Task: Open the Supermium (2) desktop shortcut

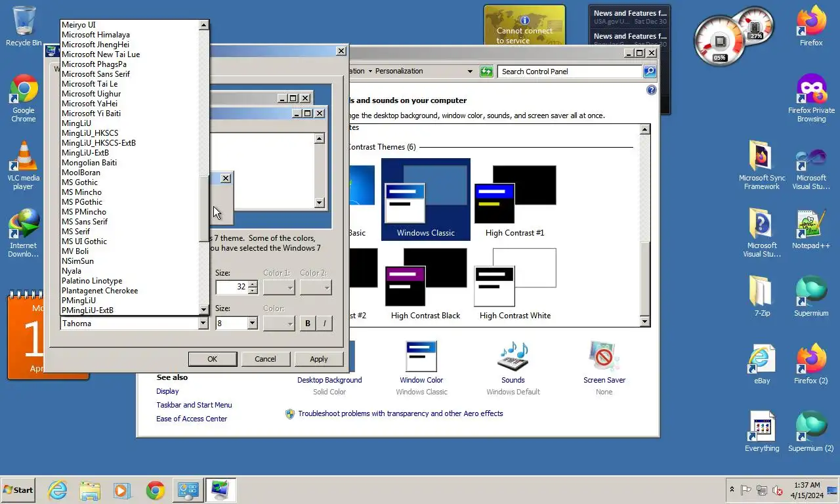Action: tap(811, 432)
